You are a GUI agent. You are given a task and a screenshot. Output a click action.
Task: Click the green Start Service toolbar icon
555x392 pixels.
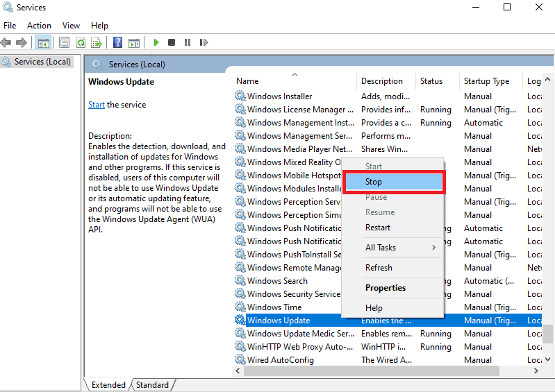(x=156, y=42)
